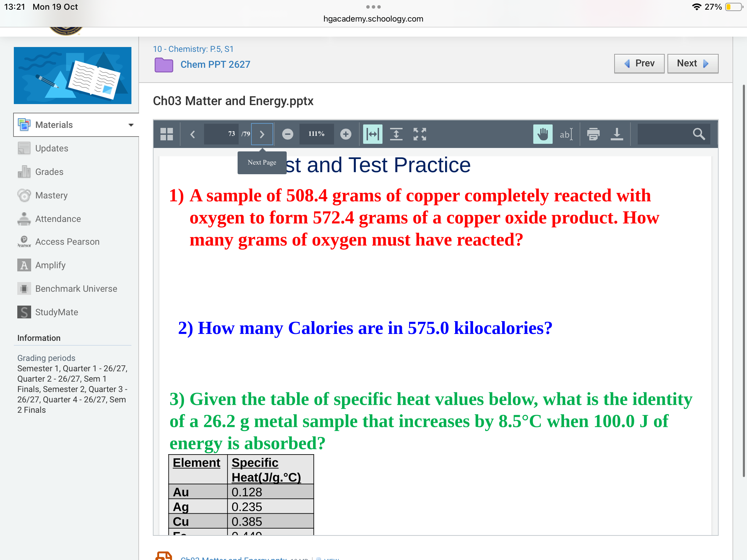Print the document

[593, 134]
